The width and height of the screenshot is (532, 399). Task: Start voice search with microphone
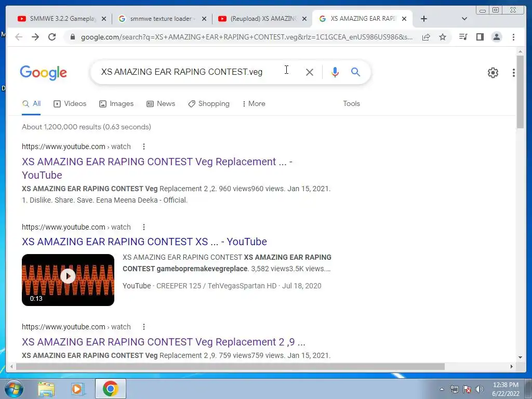click(335, 72)
